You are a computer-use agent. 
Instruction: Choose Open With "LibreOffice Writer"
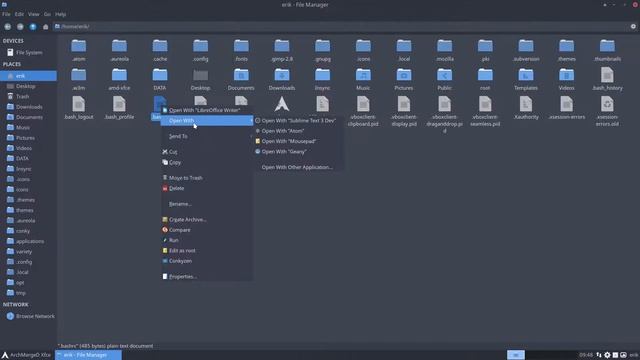tap(207, 110)
